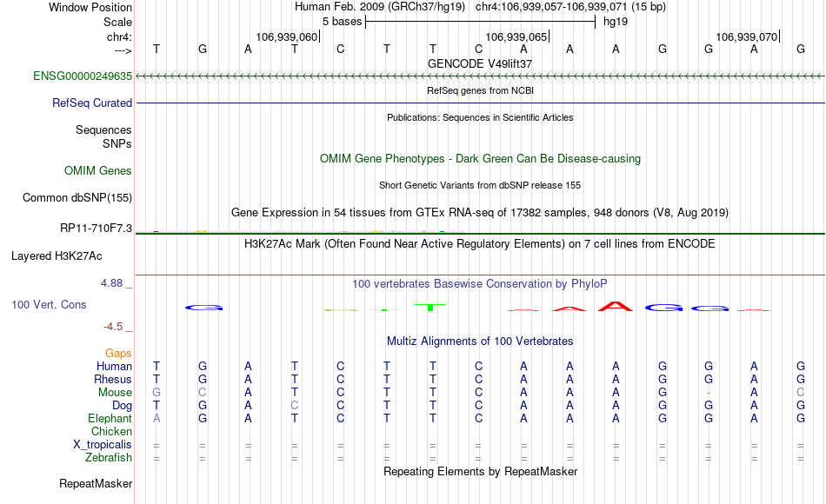The image size is (826, 504).
Task: Click the H3K27Ac Mark track title
Action: 480,244
